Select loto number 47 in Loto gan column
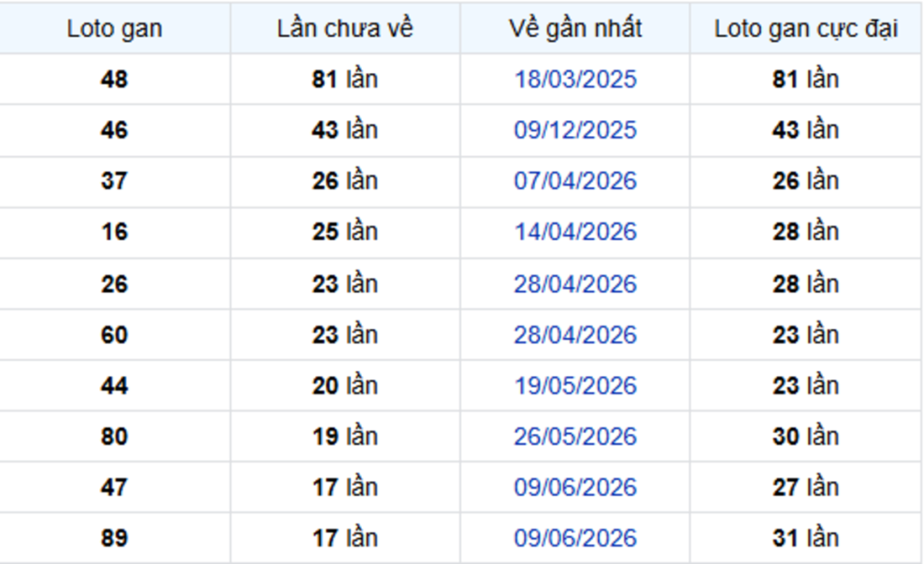Image resolution: width=924 pixels, height=564 pixels. coord(115,487)
